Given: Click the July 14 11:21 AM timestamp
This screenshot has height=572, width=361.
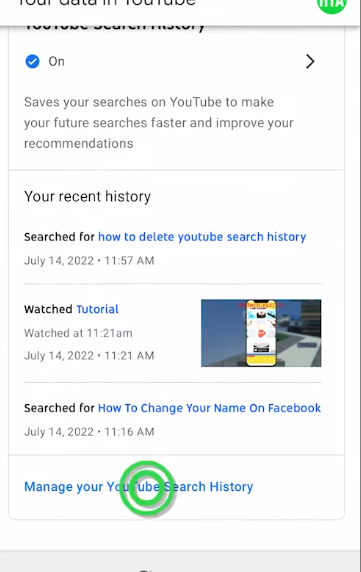Looking at the screenshot, I should (89, 355).
